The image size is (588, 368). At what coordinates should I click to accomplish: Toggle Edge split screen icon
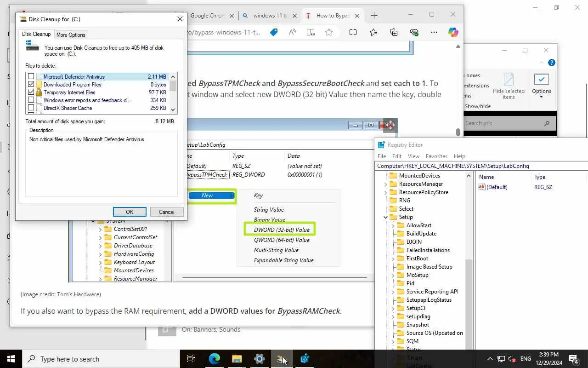pyautogui.click(x=353, y=32)
